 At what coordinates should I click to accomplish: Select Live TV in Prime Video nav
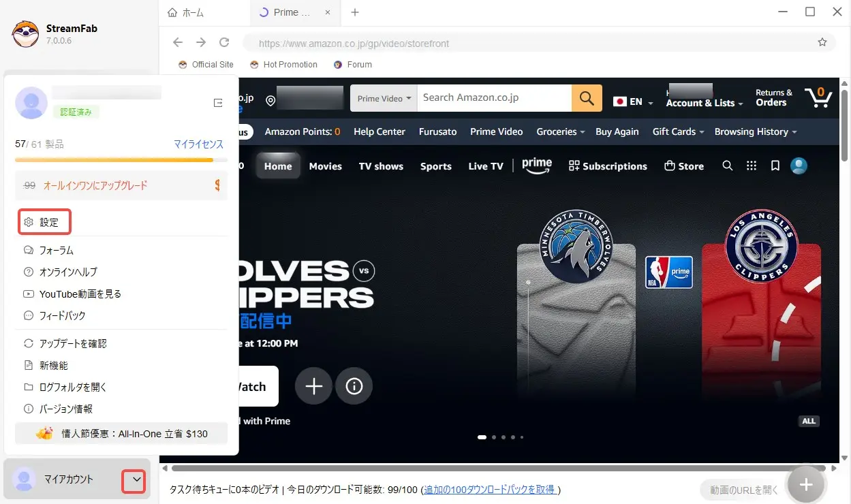[x=486, y=166]
